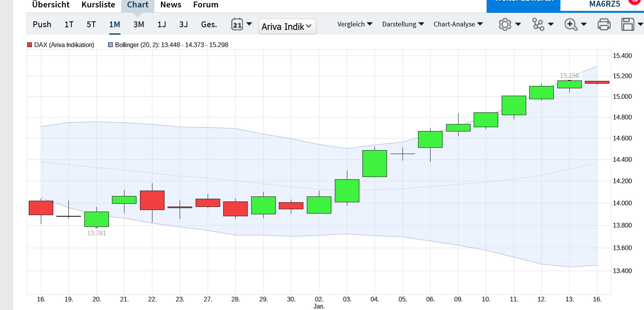Open chart settings gear icon
This screenshot has height=310, width=644.
click(505, 24)
